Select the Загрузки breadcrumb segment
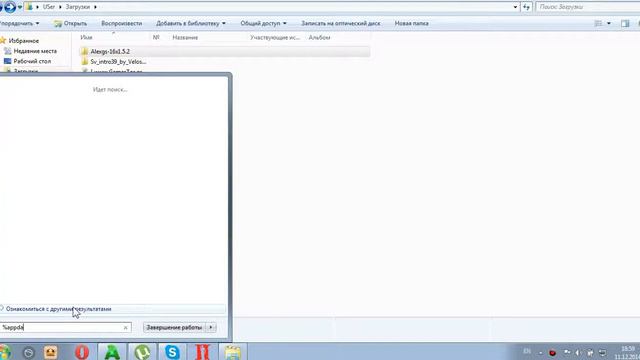 pyautogui.click(x=78, y=7)
